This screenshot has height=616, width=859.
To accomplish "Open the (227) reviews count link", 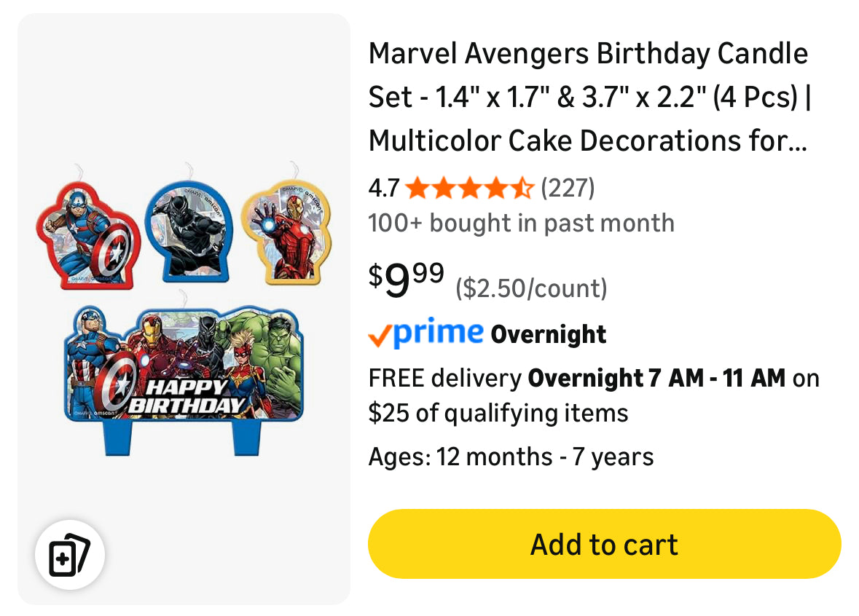I will pos(568,189).
